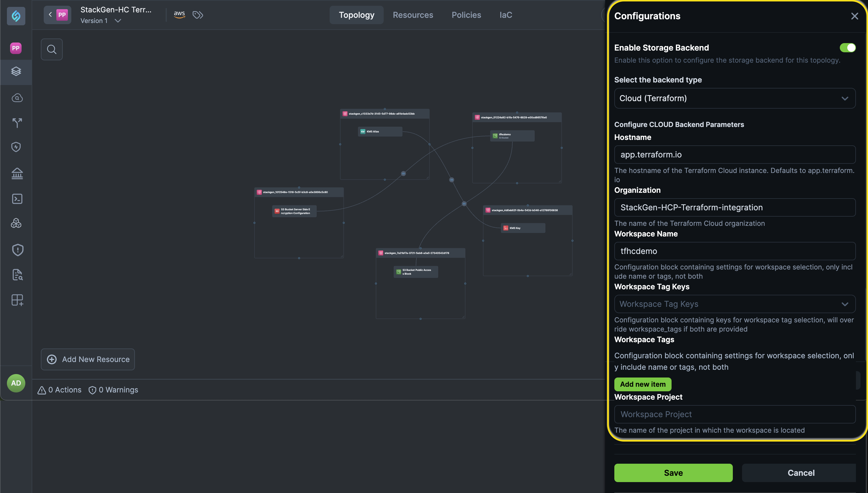The image size is (868, 493).
Task: Open the bank building governance icon
Action: pos(17,173)
